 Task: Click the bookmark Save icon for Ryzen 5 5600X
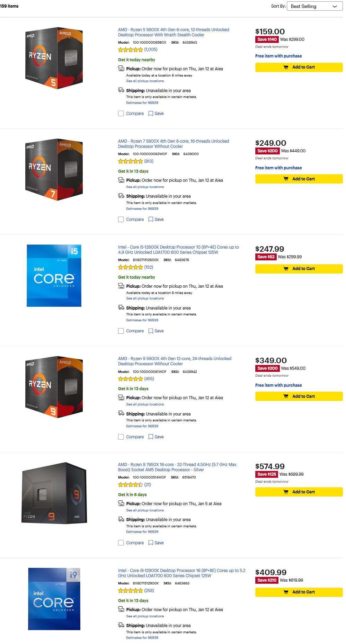[151, 114]
